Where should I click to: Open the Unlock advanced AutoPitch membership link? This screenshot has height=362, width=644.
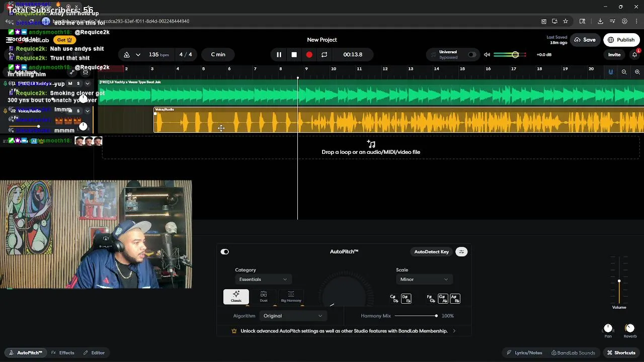coord(344,331)
